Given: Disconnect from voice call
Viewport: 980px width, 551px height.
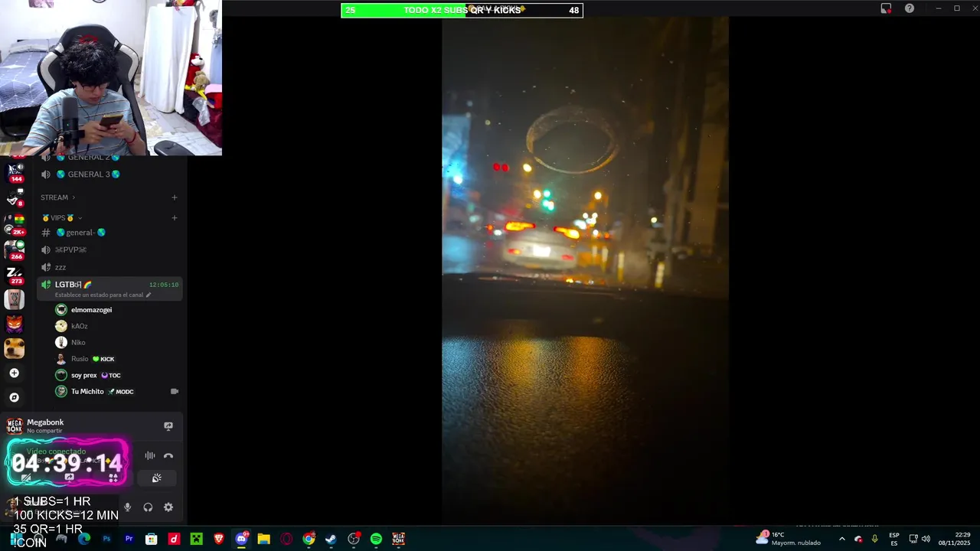Looking at the screenshot, I should click(x=168, y=455).
